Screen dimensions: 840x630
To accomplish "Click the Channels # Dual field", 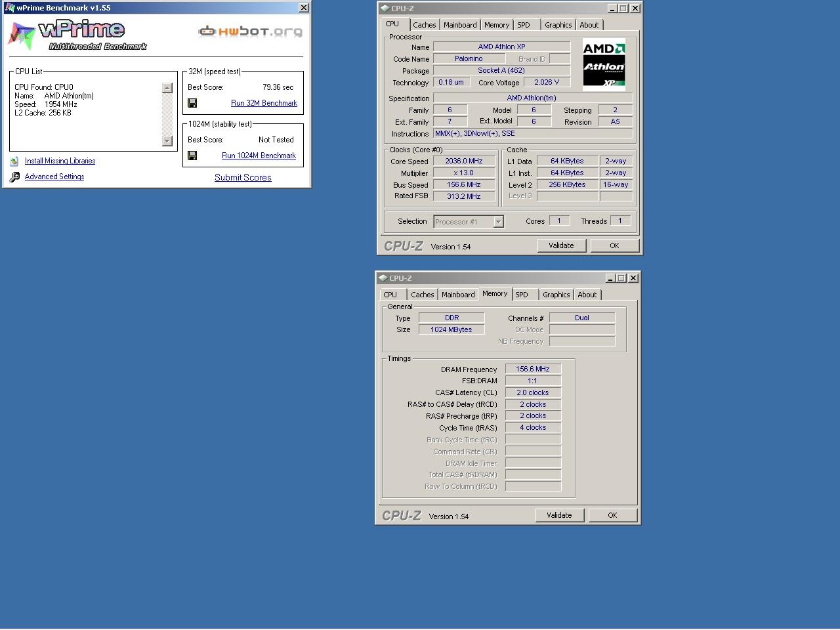I will click(582, 318).
